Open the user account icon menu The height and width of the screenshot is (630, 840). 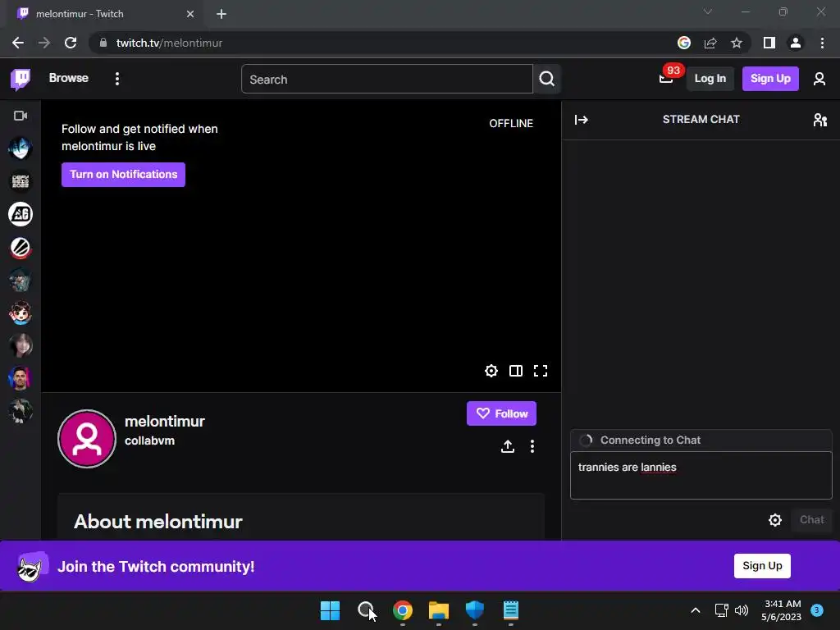[x=819, y=79]
